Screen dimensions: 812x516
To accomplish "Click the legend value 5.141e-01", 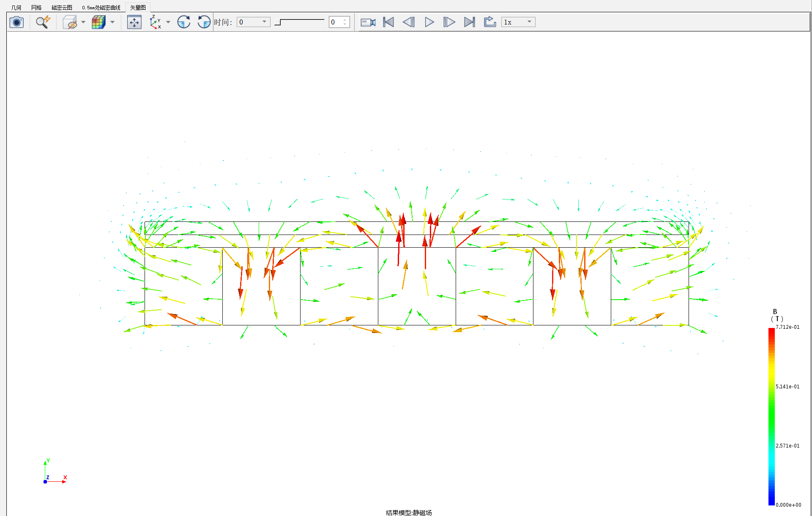I will pos(787,387).
